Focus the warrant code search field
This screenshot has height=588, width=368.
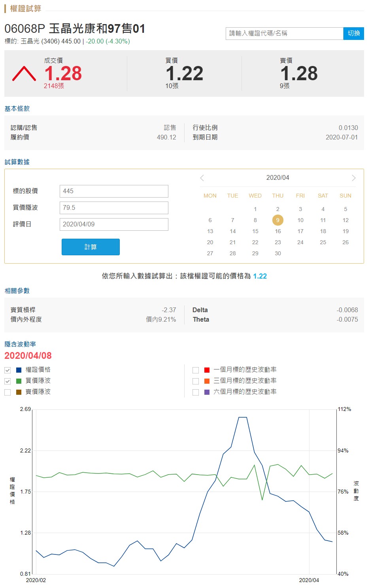[x=285, y=33]
